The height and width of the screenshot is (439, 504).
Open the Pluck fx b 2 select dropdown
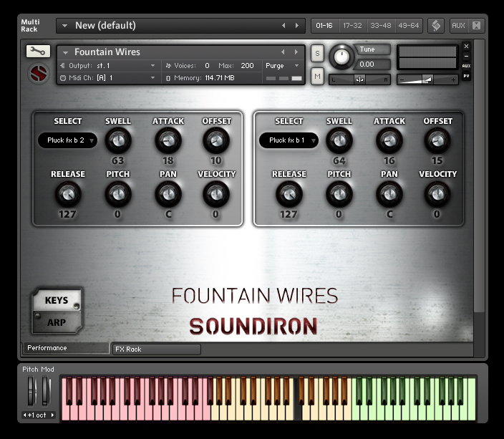point(67,140)
